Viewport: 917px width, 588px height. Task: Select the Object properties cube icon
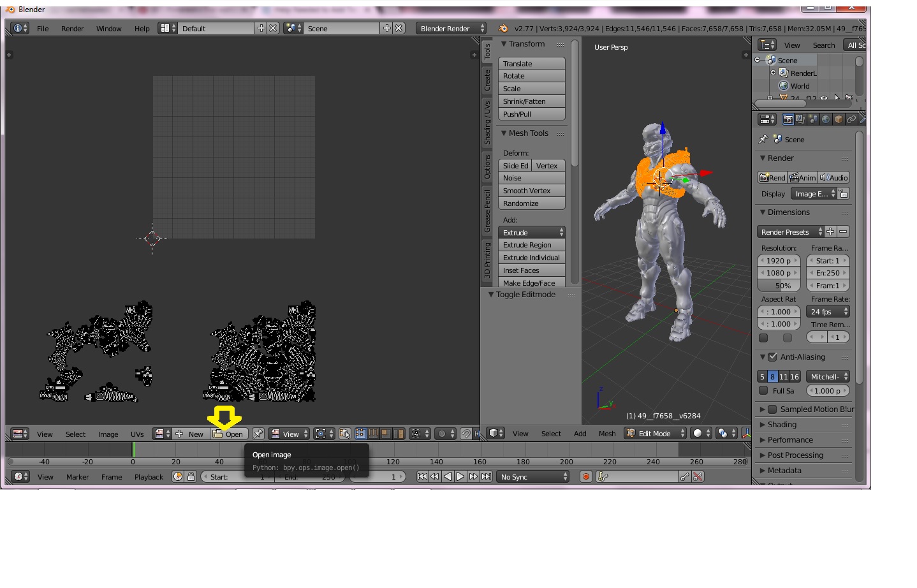(x=839, y=119)
